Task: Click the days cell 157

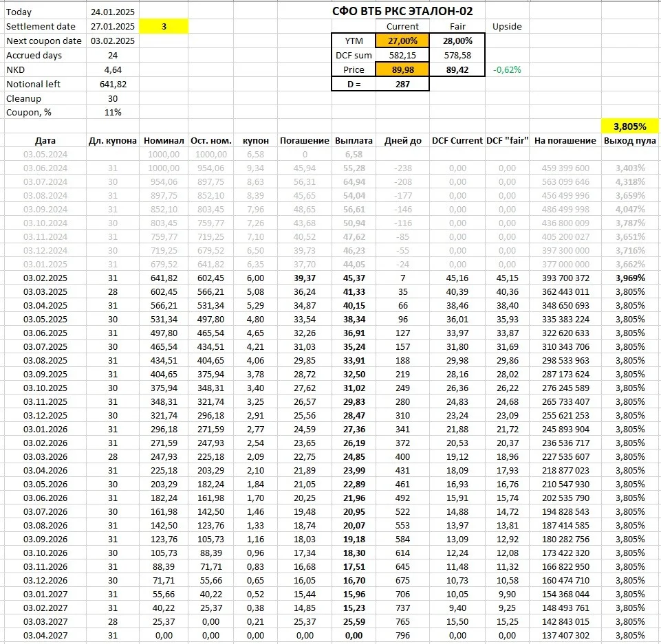Action: 402,346
